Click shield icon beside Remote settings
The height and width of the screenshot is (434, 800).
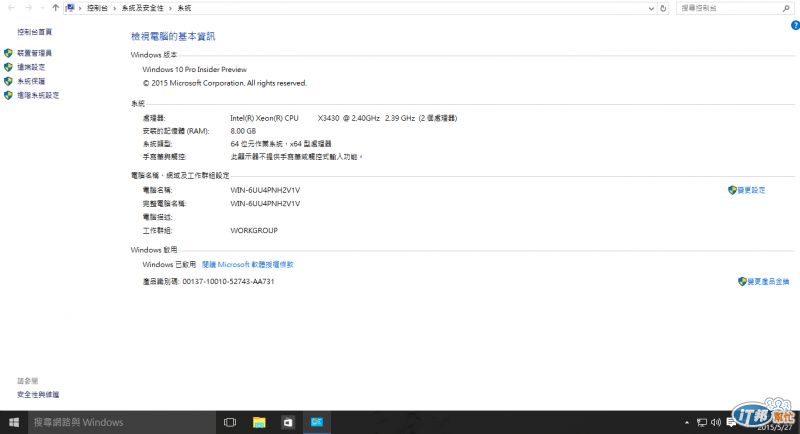pyautogui.click(x=8, y=67)
